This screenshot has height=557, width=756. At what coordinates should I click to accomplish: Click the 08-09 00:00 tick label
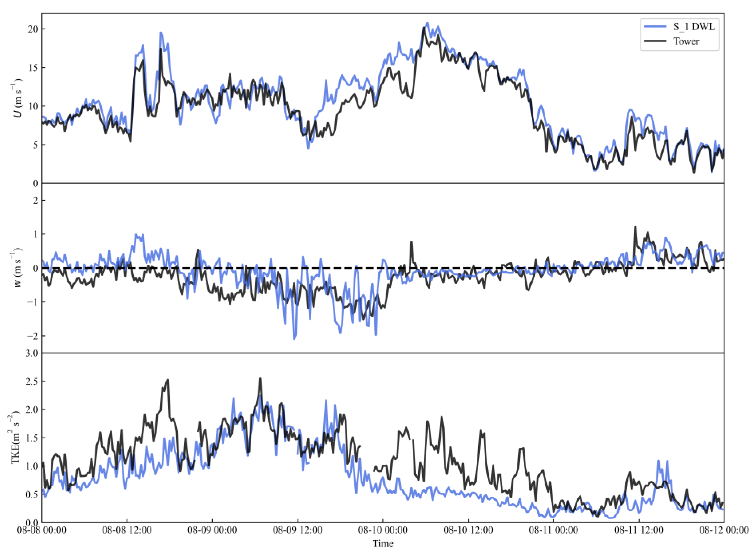click(x=212, y=530)
